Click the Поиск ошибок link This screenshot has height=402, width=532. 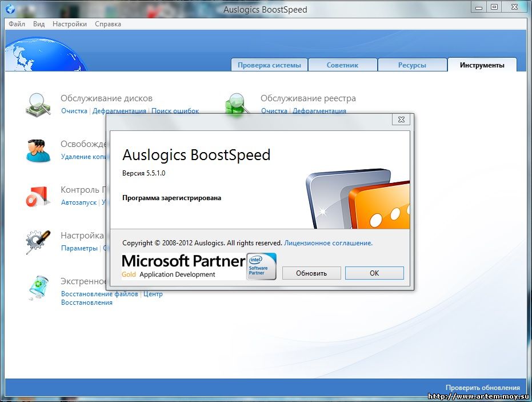175,111
